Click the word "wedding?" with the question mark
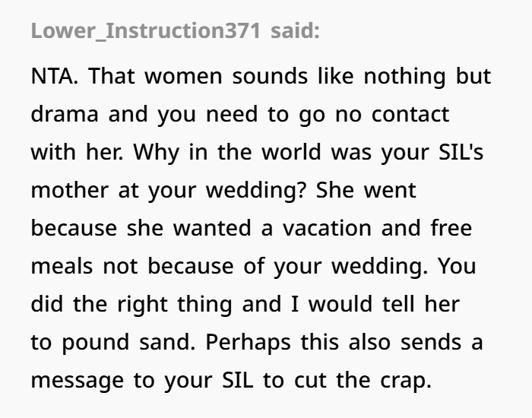The width and height of the screenshot is (532, 418). tap(256, 191)
